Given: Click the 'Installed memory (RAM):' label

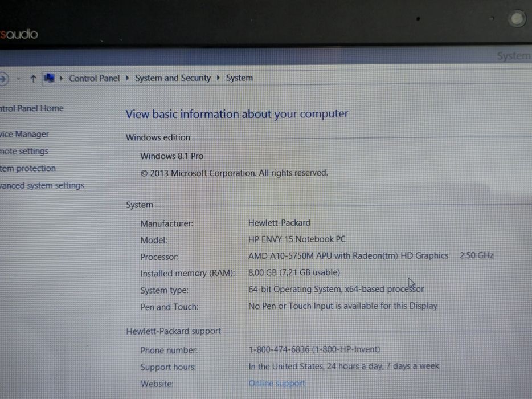Looking at the screenshot, I should pyautogui.click(x=187, y=274).
